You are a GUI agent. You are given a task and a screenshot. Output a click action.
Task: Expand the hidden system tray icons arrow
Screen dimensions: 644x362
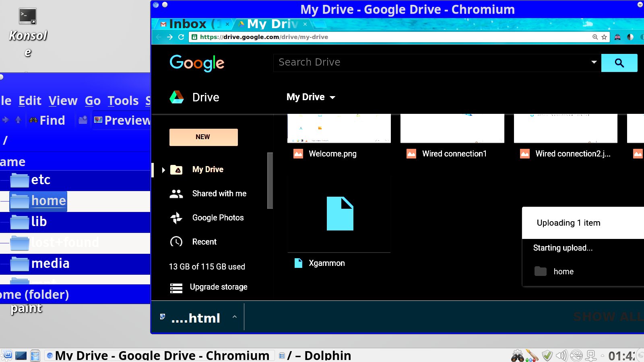(603, 356)
